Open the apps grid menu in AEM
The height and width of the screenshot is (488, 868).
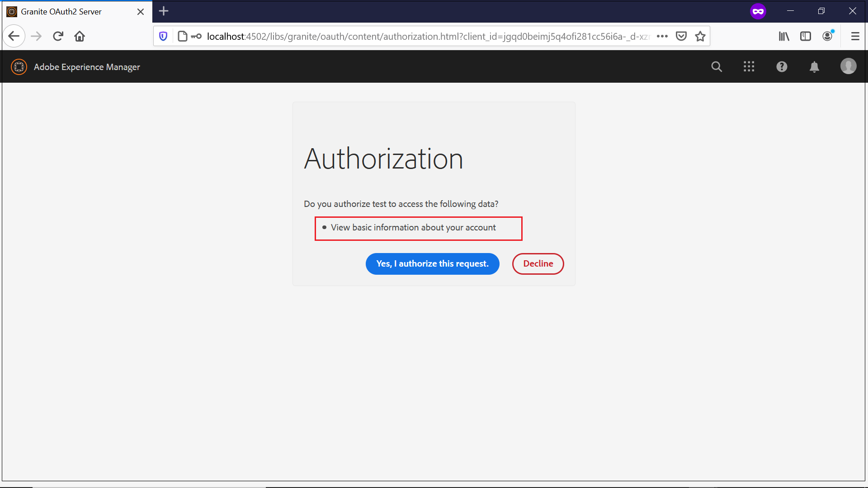(x=749, y=67)
